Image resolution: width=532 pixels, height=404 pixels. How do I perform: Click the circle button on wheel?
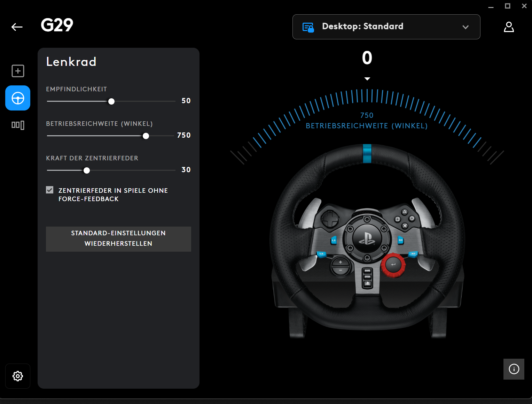[x=412, y=219]
